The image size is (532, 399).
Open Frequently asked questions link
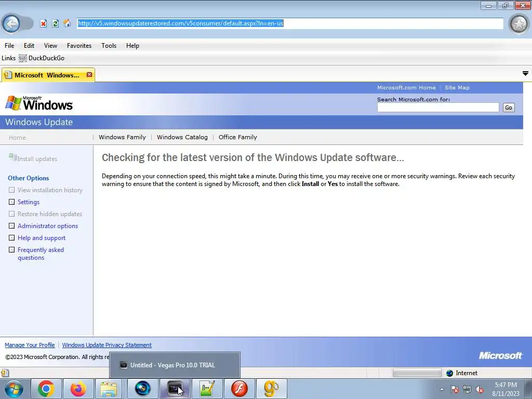pyautogui.click(x=41, y=254)
